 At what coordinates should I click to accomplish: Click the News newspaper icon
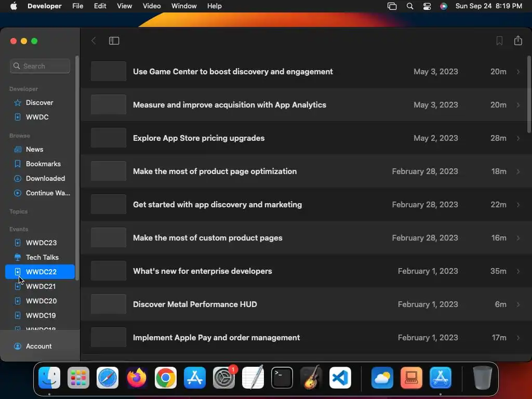[x=18, y=149]
